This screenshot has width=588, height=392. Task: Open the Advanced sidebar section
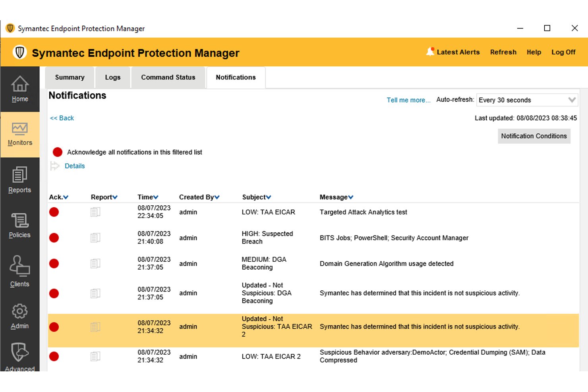(20, 357)
